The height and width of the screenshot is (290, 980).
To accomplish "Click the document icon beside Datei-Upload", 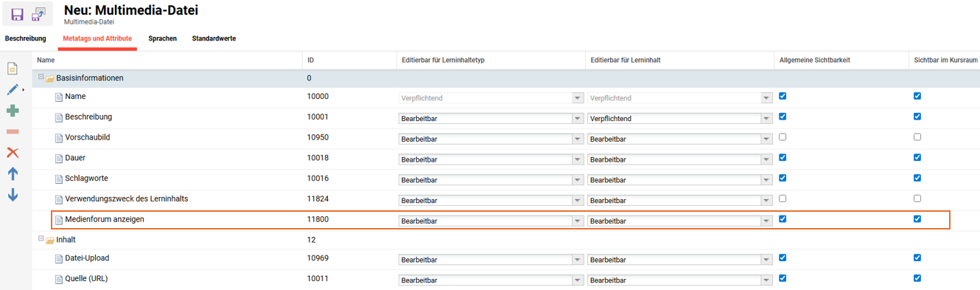I will click(x=59, y=259).
